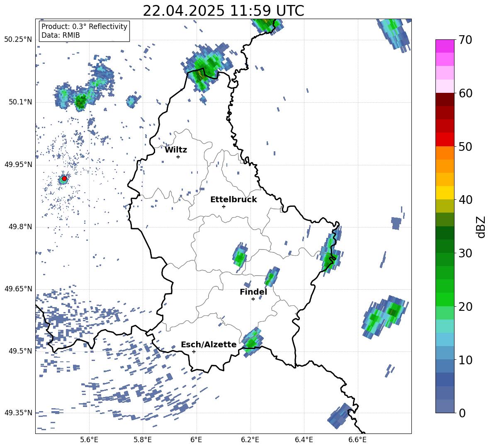Viewport: 491px width, 448px height.
Task: Click the dark green band just above 30 dBZ
Action: pos(445,246)
